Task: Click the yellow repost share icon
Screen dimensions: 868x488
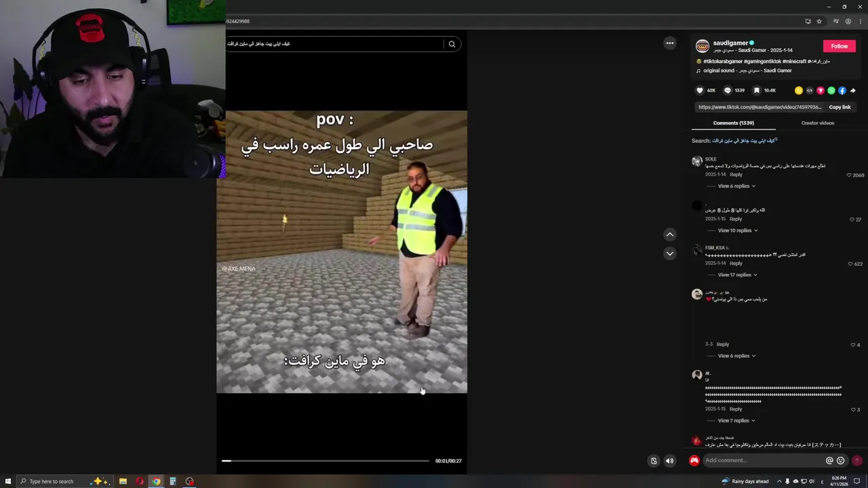Action: coord(799,90)
